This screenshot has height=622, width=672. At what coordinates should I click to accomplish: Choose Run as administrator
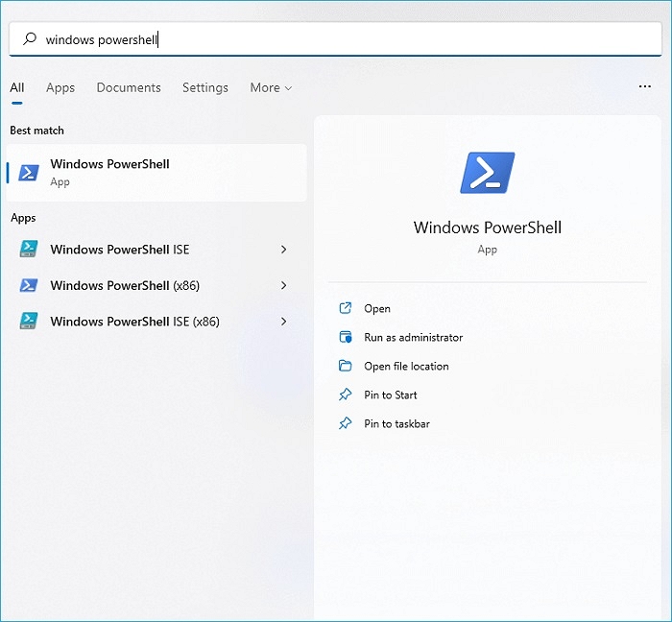tap(413, 338)
